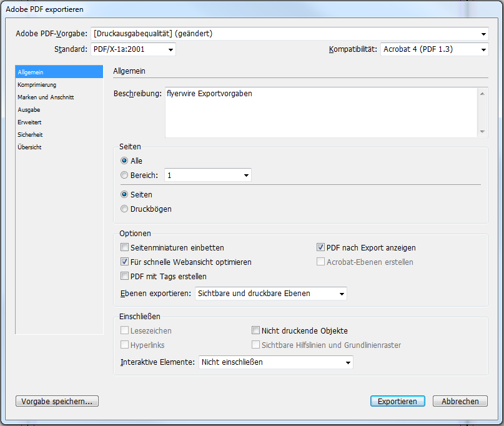
Task: Click into the Beschreibung text field
Action: pyautogui.click(x=322, y=112)
